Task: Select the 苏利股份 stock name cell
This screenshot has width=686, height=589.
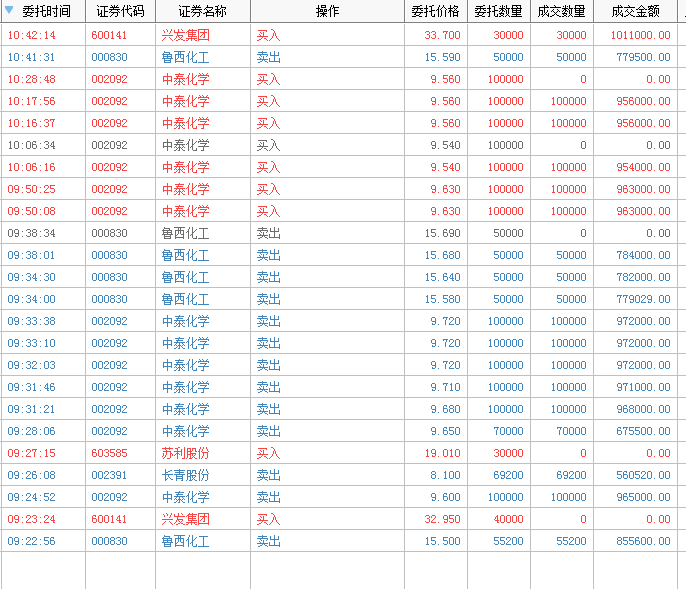Action: point(185,453)
